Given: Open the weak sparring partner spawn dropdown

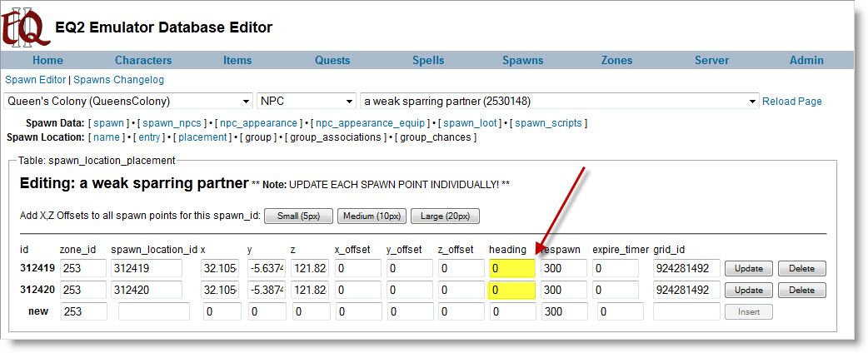Looking at the screenshot, I should pyautogui.click(x=558, y=102).
